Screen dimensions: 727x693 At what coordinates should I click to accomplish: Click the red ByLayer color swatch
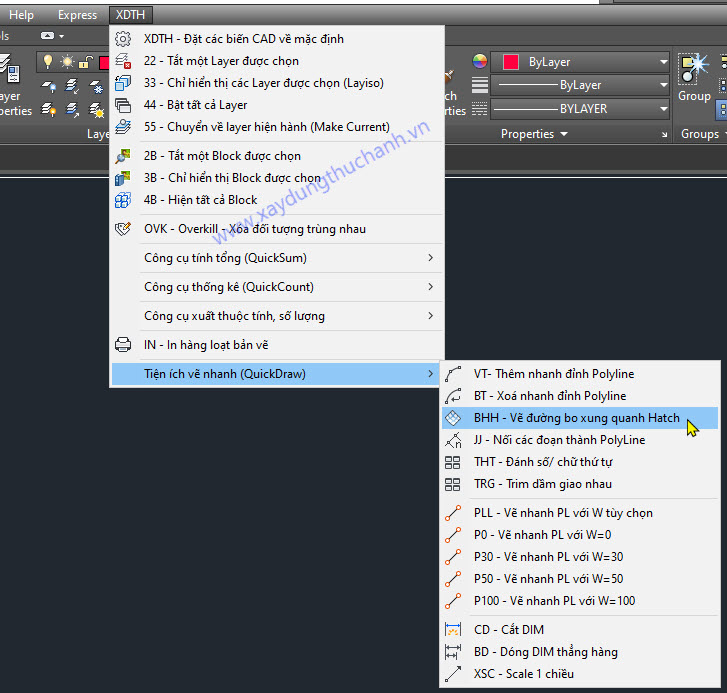[511, 62]
